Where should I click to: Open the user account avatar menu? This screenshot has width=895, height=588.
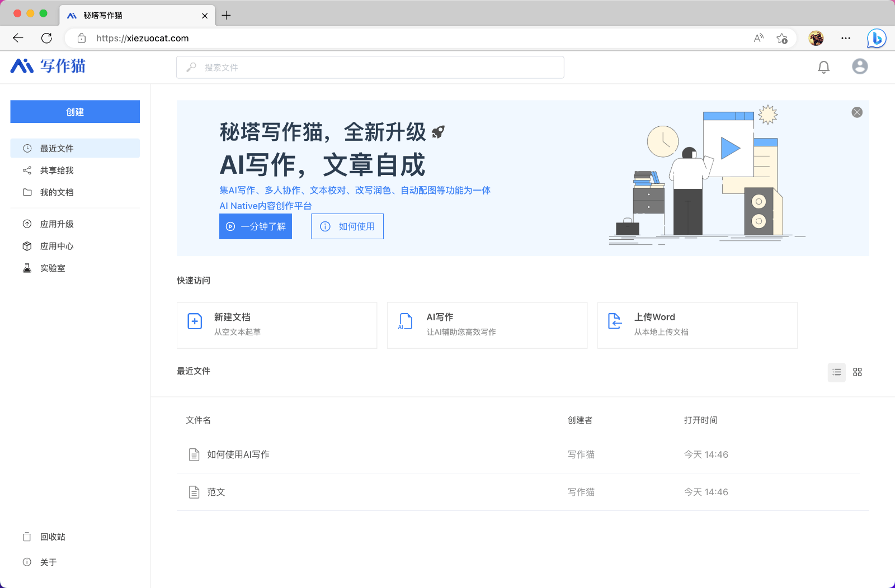860,67
